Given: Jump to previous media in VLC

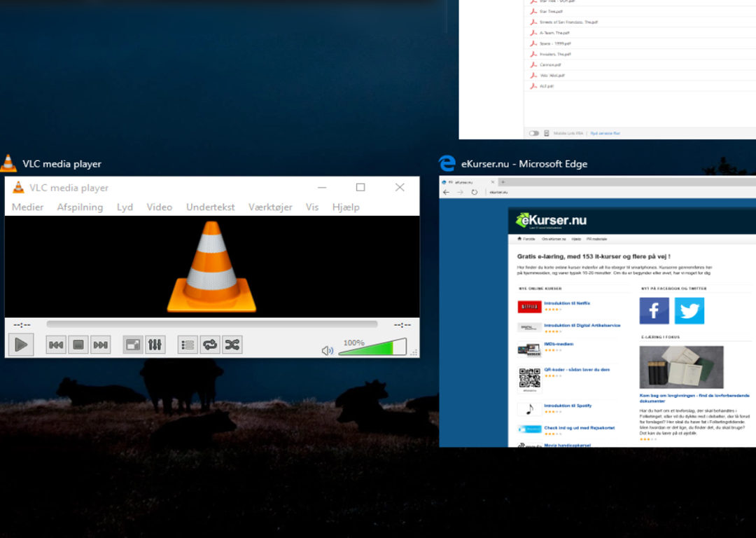Looking at the screenshot, I should pos(56,345).
